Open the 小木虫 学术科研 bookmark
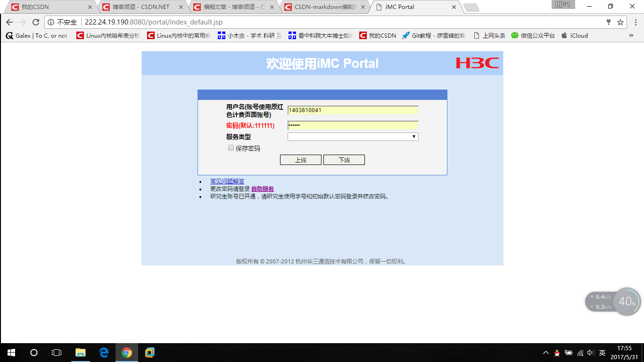 (249, 35)
